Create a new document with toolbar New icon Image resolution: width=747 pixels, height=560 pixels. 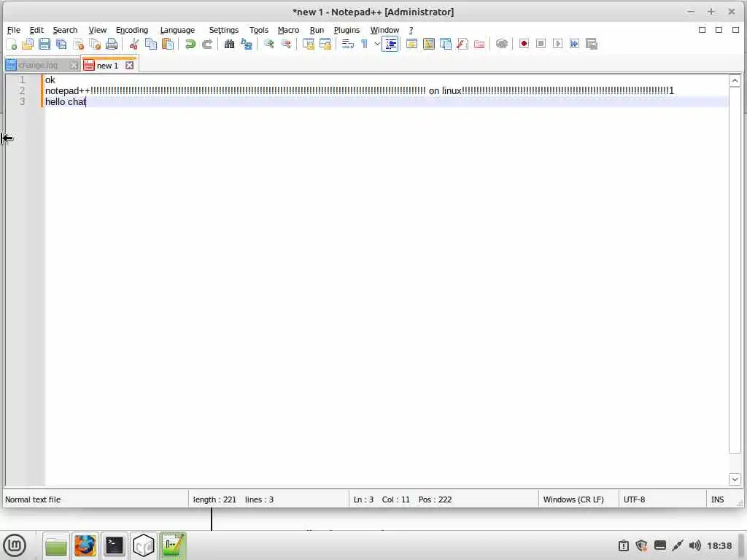click(12, 44)
